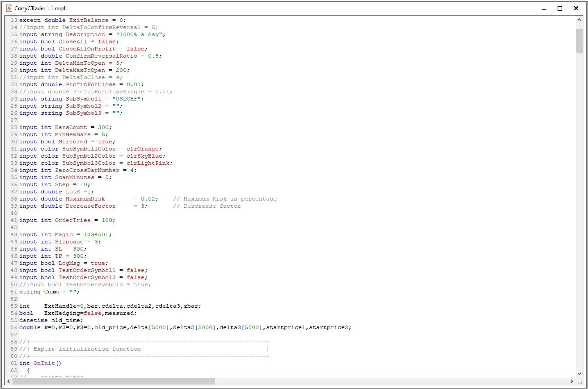Click "ExtHedging" on line 54

[62, 313]
